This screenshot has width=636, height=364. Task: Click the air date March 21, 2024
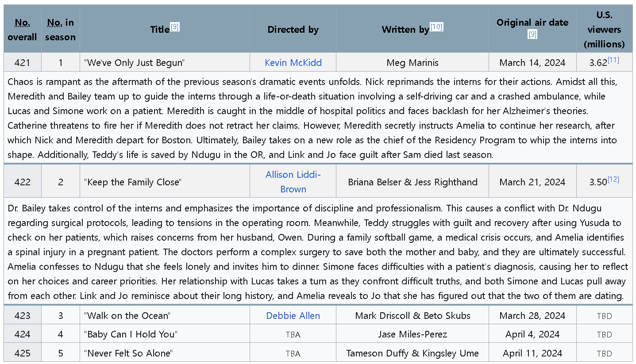(532, 182)
